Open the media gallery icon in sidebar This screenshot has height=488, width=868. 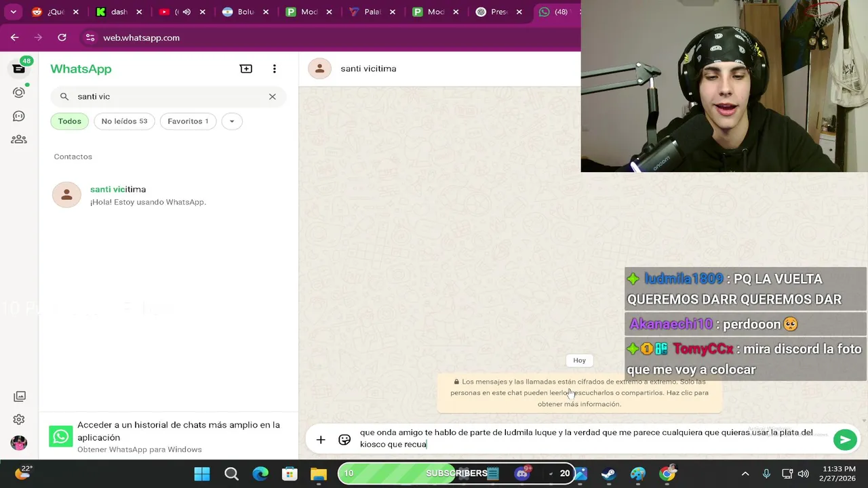(19, 396)
